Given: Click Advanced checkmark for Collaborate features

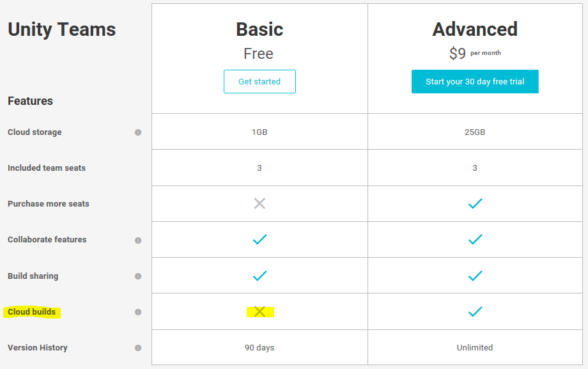Looking at the screenshot, I should coord(475,240).
